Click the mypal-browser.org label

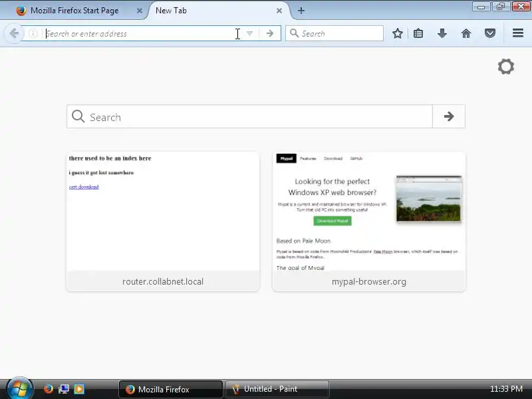pyautogui.click(x=369, y=281)
